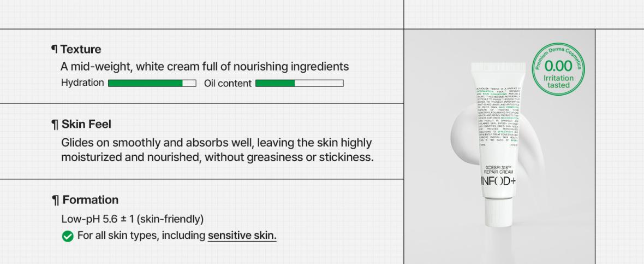644x264 pixels.
Task: Click the Glides on smoothly paragraph
Action: tap(217, 150)
